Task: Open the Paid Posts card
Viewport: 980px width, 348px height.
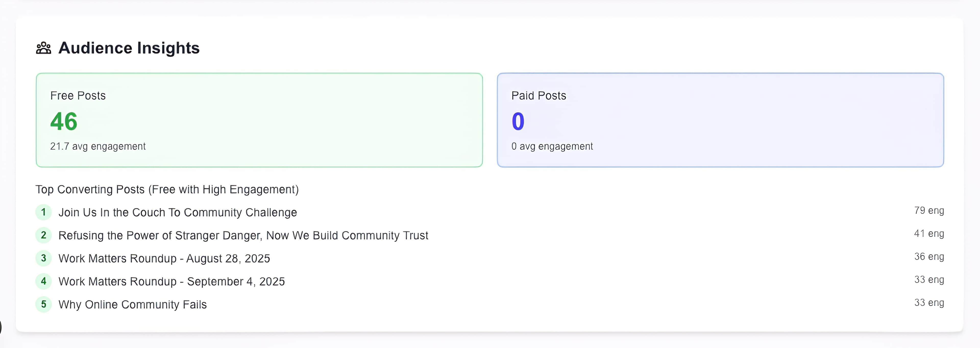Action: point(720,120)
